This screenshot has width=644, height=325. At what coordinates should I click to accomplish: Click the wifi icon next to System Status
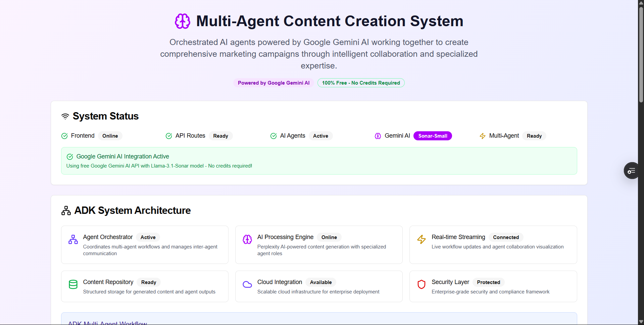(65, 116)
